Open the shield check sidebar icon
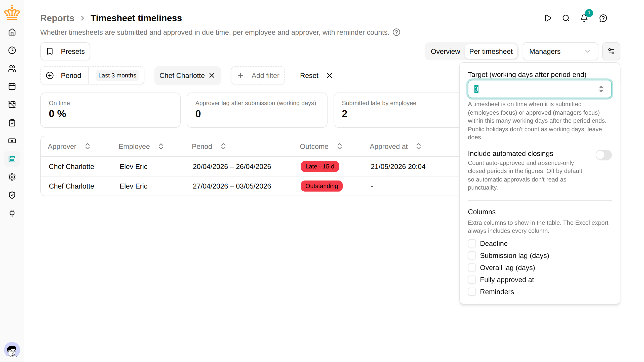This screenshot has width=644, height=362. click(12, 195)
